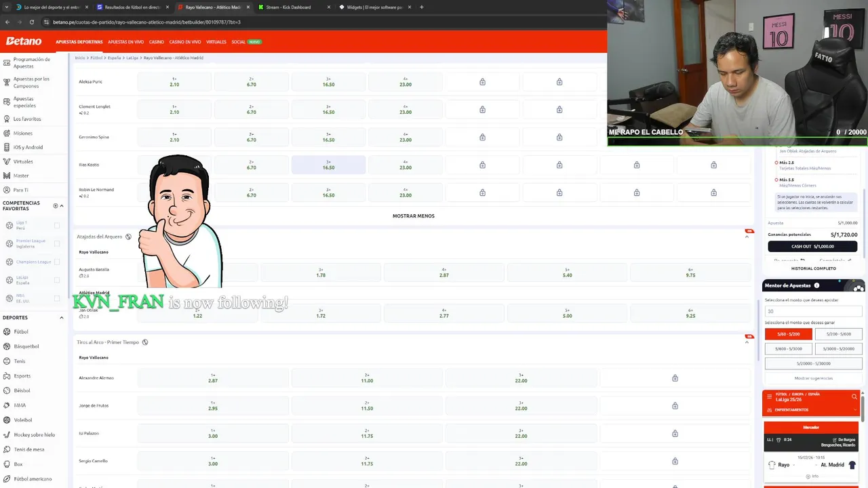Open Apuestas especiales icon
The image size is (868, 488).
click(x=7, y=102)
